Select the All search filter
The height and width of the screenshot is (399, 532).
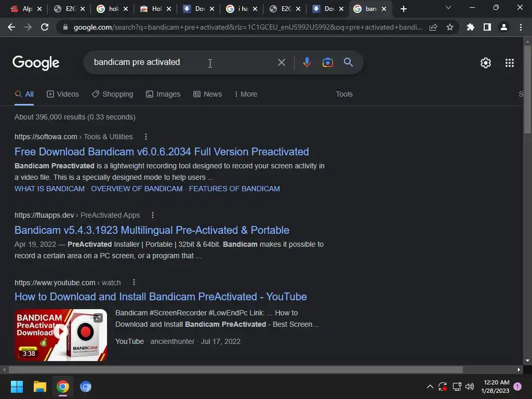pos(24,95)
